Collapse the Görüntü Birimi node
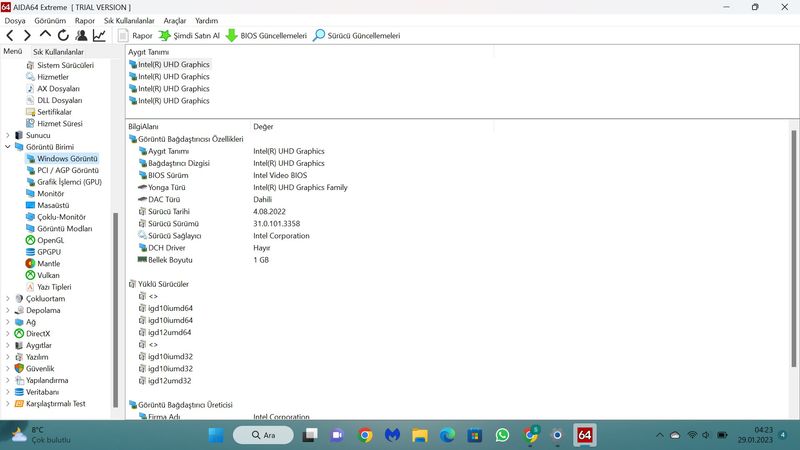 click(x=8, y=147)
